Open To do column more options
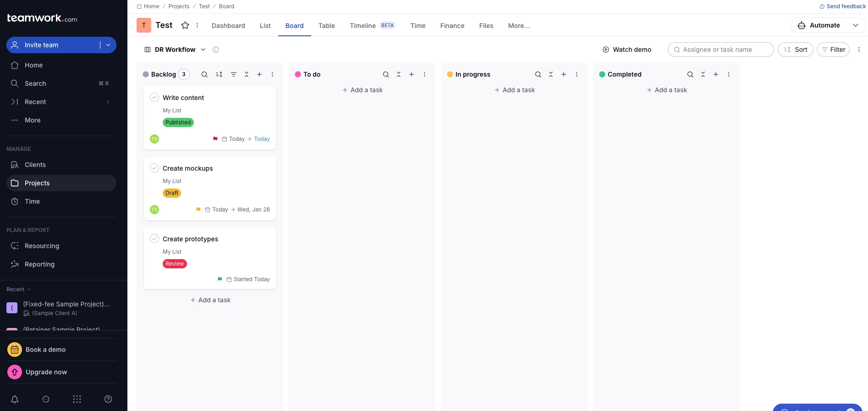Viewport: 868px width, 411px height. (424, 74)
